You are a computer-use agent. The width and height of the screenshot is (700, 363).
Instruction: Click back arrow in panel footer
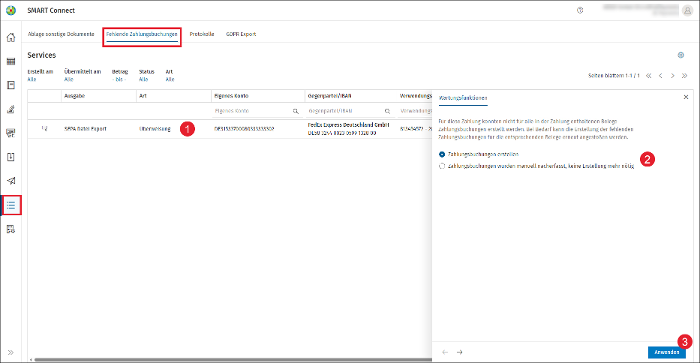(x=445, y=352)
